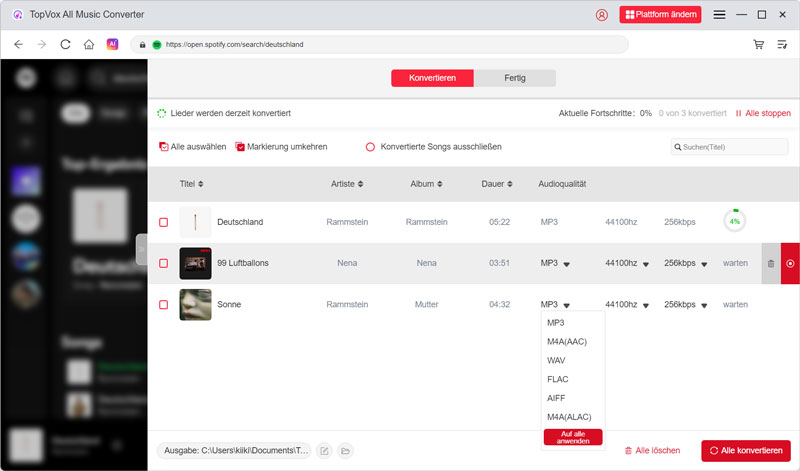Click the Suchen(Titel) search field
The height and width of the screenshot is (471, 800).
[731, 147]
